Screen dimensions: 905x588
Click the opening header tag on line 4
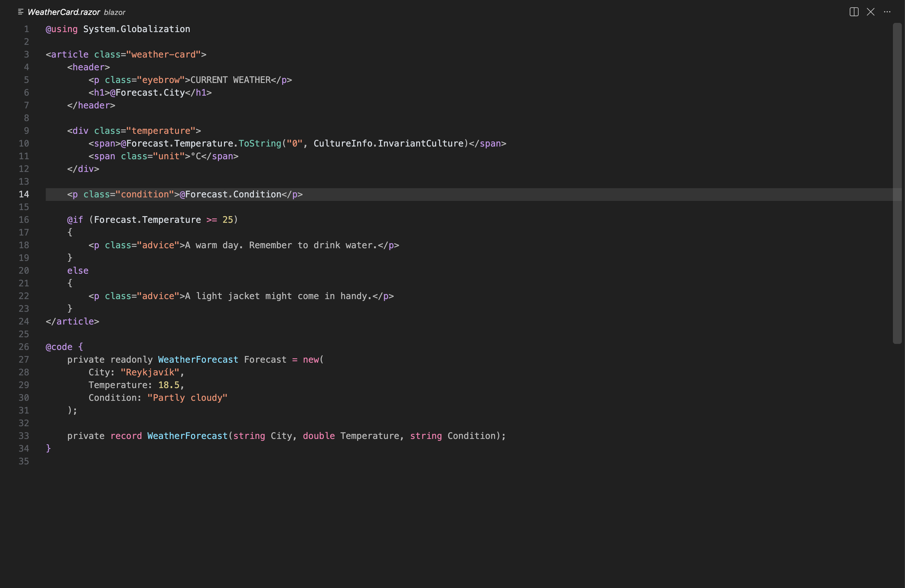[89, 67]
